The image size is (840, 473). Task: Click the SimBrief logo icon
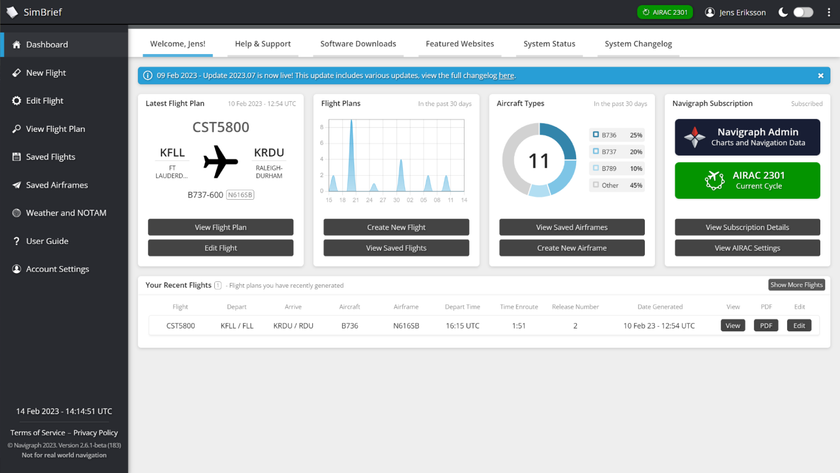[x=12, y=12]
